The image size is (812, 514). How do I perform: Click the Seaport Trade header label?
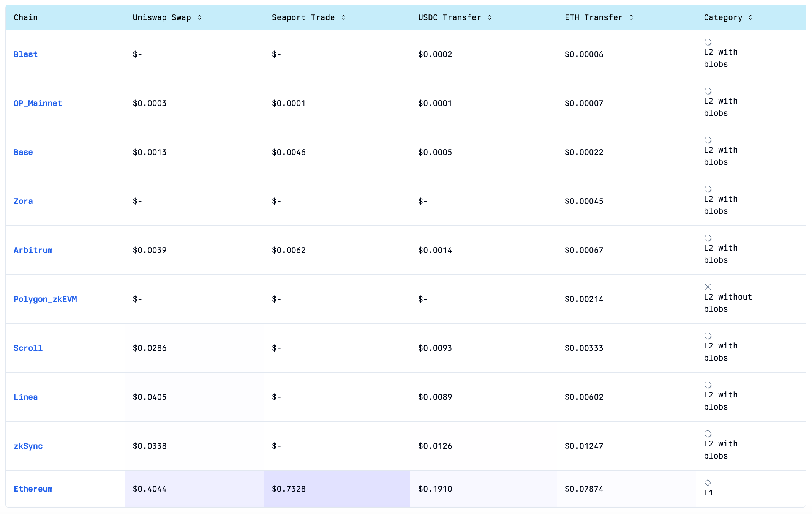coord(303,17)
